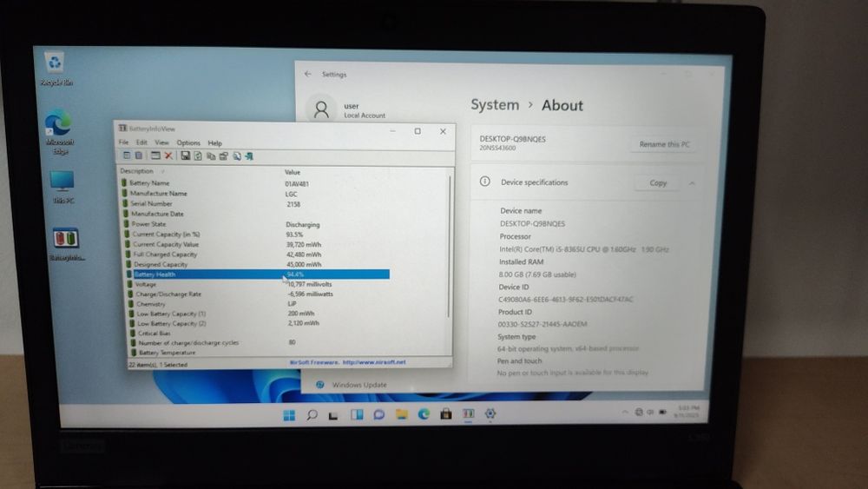Open the Options menu in BatteryInfoView
This screenshot has height=489, width=868.
pos(188,143)
